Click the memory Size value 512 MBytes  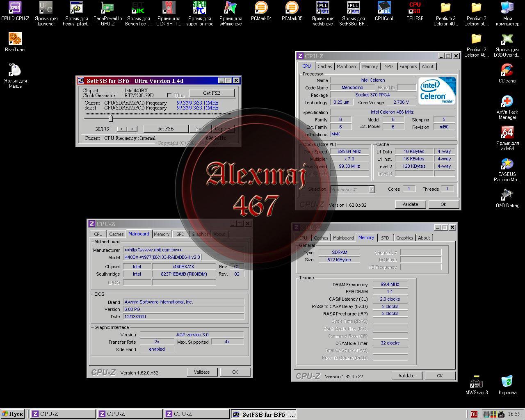click(339, 260)
